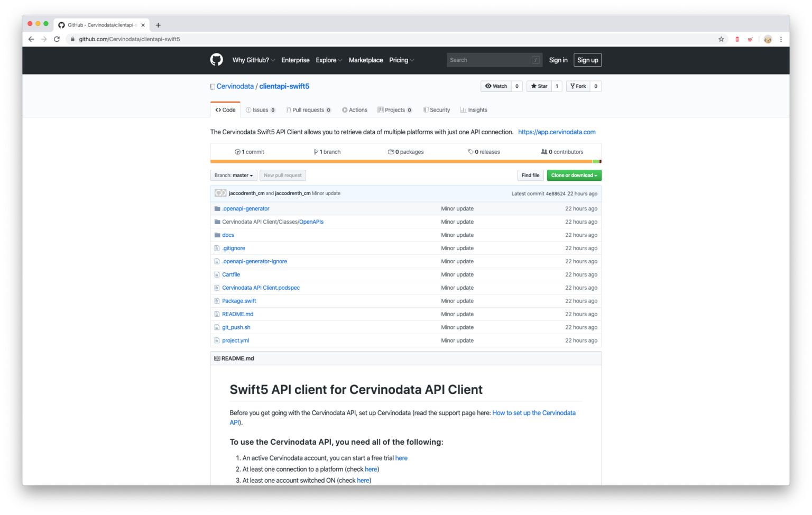Open the Pricing dropdown chevron
This screenshot has height=515, width=812.
412,60
